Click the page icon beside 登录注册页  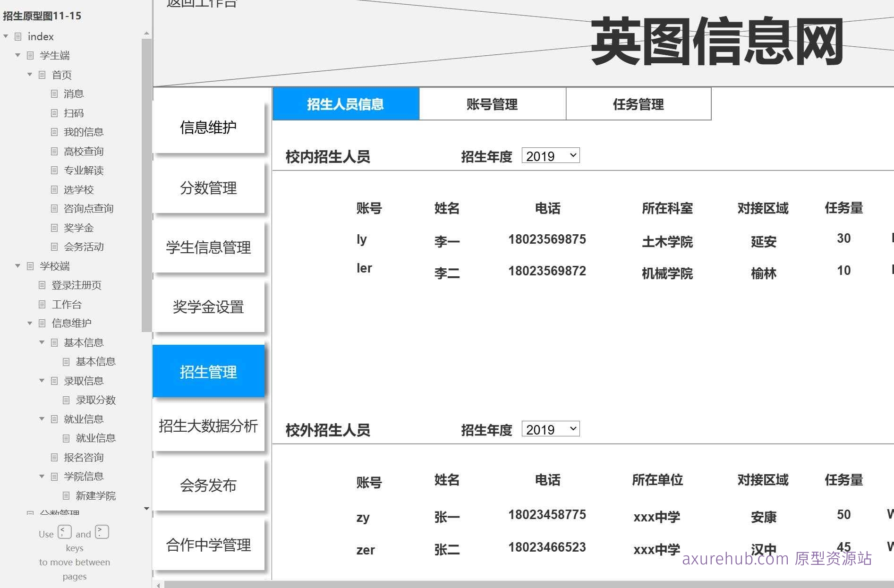(43, 285)
